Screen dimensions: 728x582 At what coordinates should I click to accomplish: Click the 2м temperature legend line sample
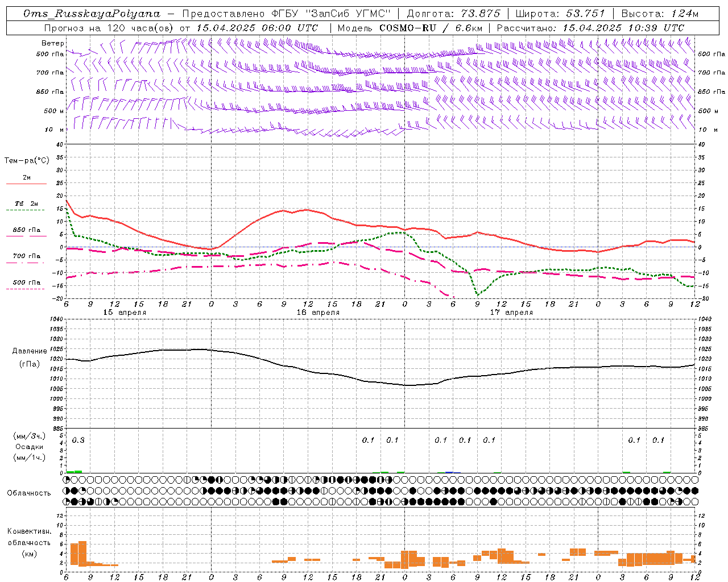(x=26, y=184)
